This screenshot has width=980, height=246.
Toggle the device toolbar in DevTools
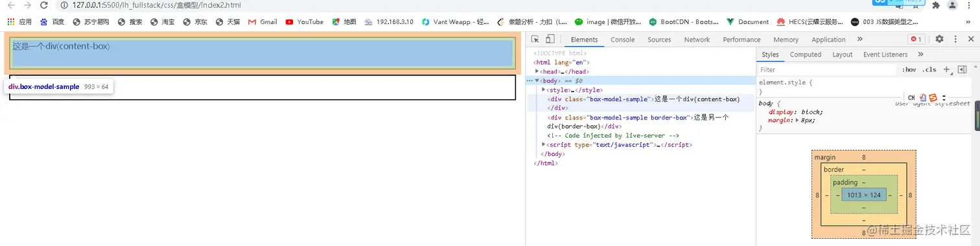pyautogui.click(x=550, y=40)
